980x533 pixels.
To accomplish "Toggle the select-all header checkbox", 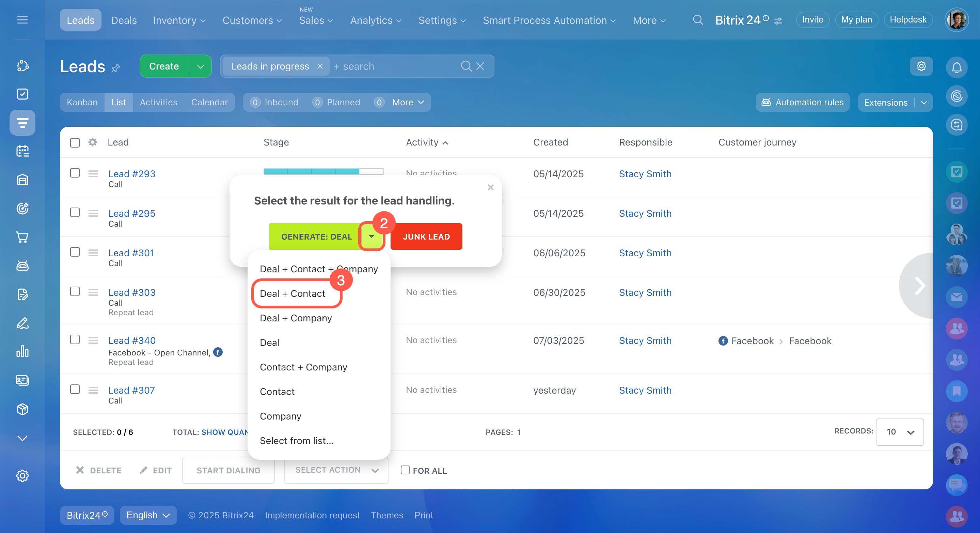I will tap(75, 143).
